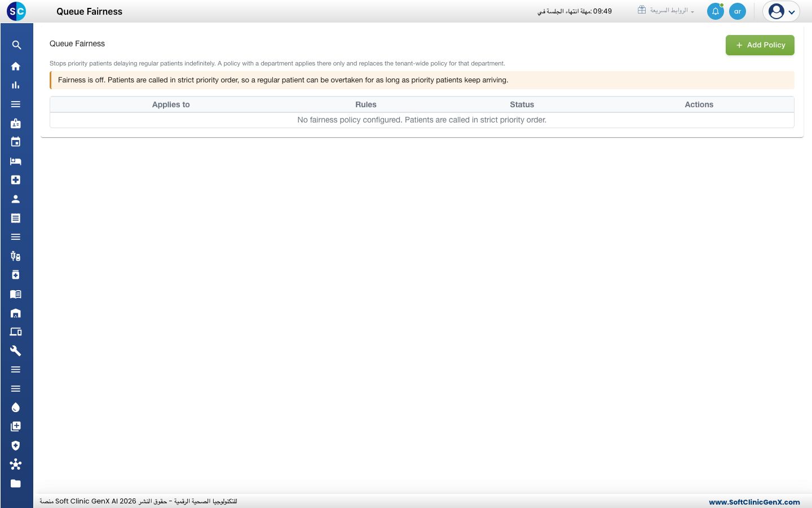Viewport: 812px width, 508px height.
Task: Expand the user account avatar menu
Action: coord(781,11)
